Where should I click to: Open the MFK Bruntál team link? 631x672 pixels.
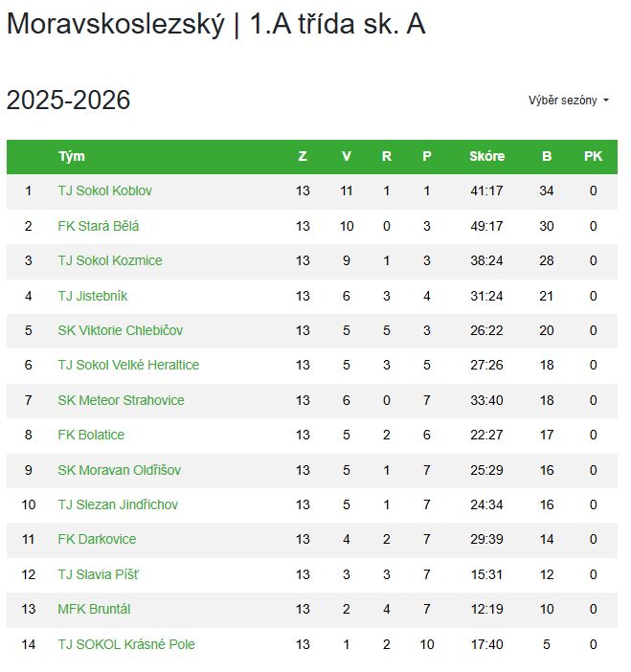click(94, 609)
